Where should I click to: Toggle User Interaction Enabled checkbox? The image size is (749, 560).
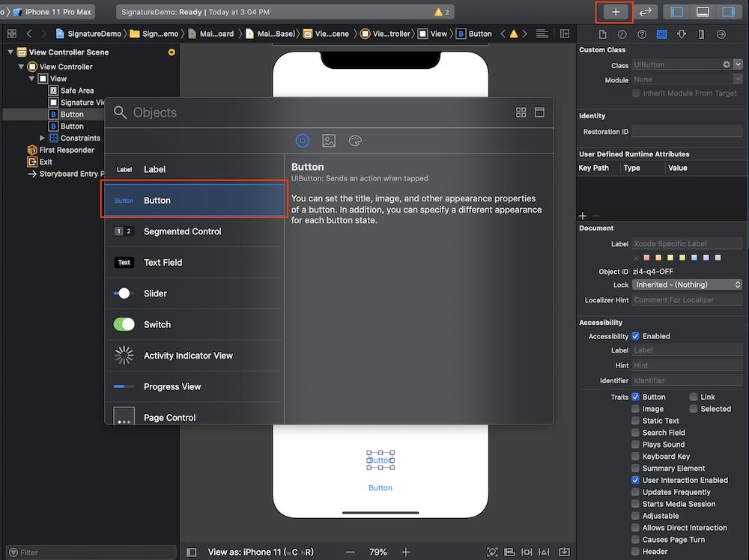coord(635,481)
